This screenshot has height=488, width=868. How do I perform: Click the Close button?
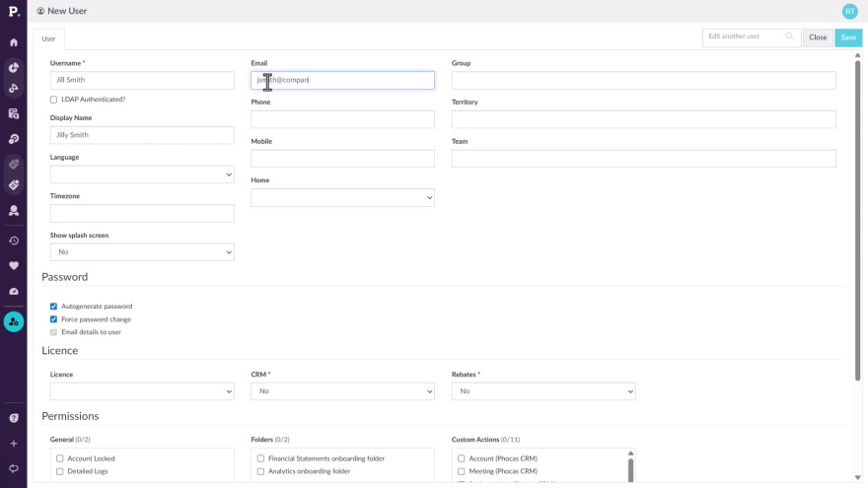[x=818, y=37]
